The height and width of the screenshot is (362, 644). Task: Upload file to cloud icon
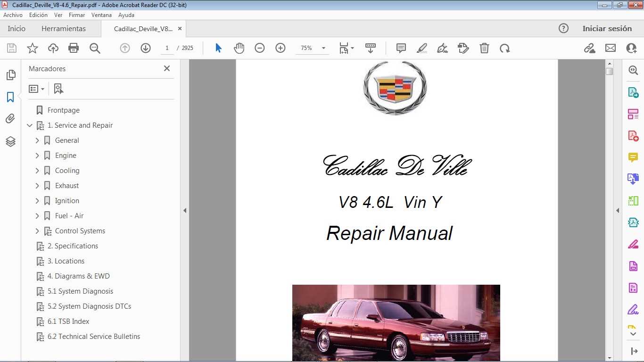tap(53, 48)
